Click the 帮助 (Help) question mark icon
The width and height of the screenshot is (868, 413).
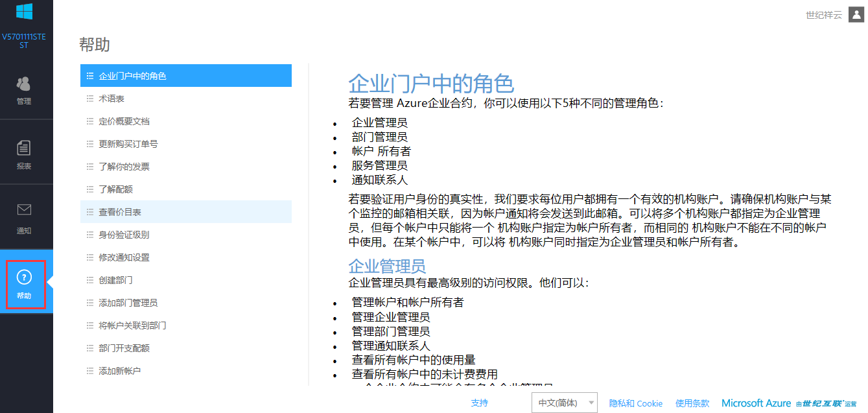pyautogui.click(x=24, y=278)
